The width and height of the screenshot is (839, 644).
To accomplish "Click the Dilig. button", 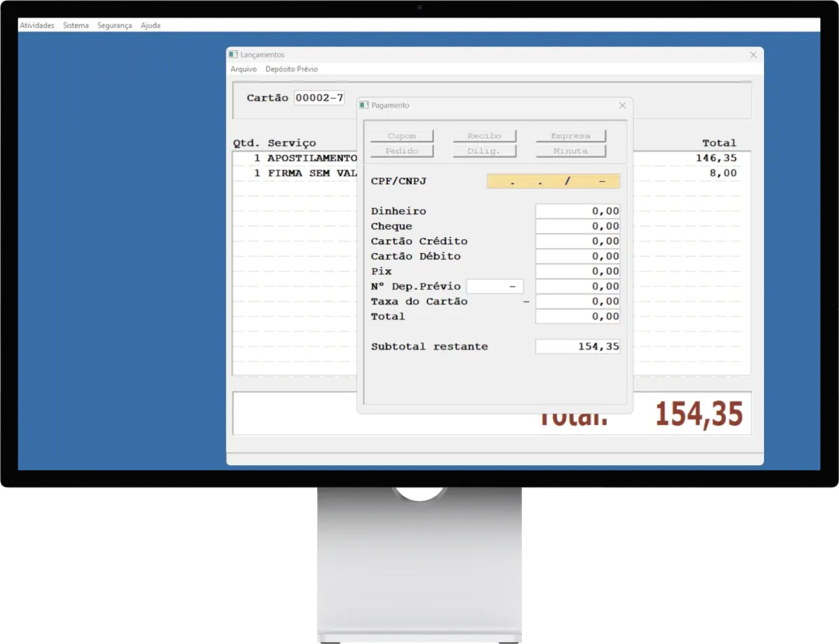I will (x=484, y=151).
